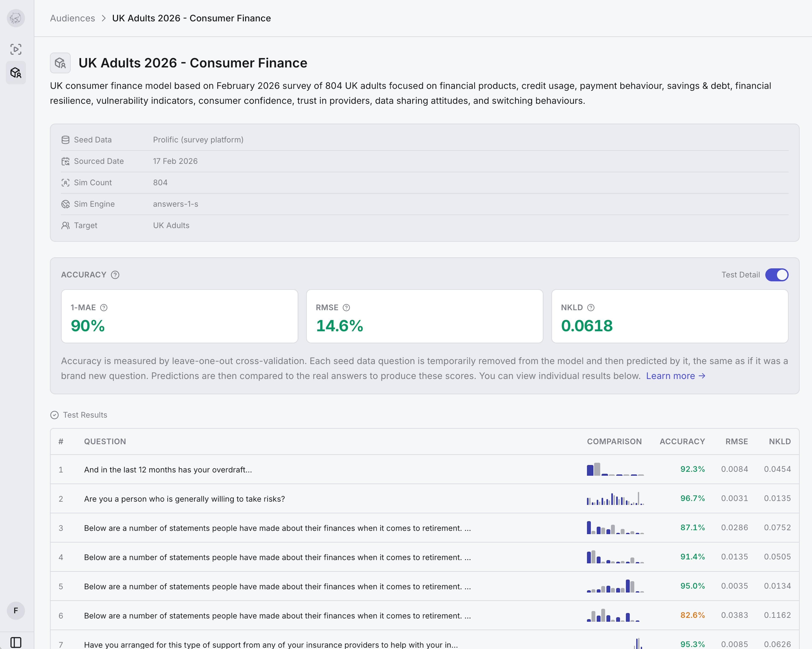Sort by the NKLD column header

pos(780,441)
